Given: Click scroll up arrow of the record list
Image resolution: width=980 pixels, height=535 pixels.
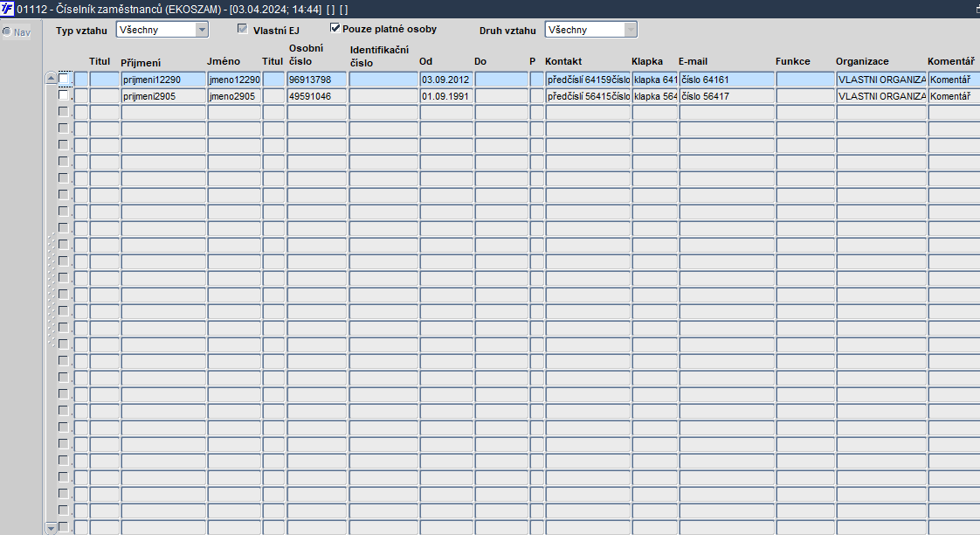Looking at the screenshot, I should [x=52, y=78].
